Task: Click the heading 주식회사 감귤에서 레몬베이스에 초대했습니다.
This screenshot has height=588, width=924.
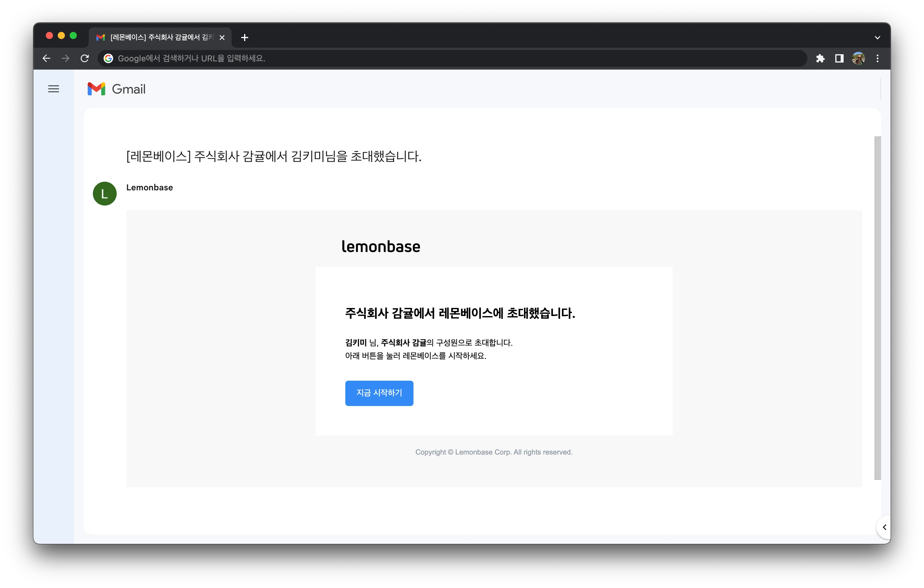Action: (460, 313)
